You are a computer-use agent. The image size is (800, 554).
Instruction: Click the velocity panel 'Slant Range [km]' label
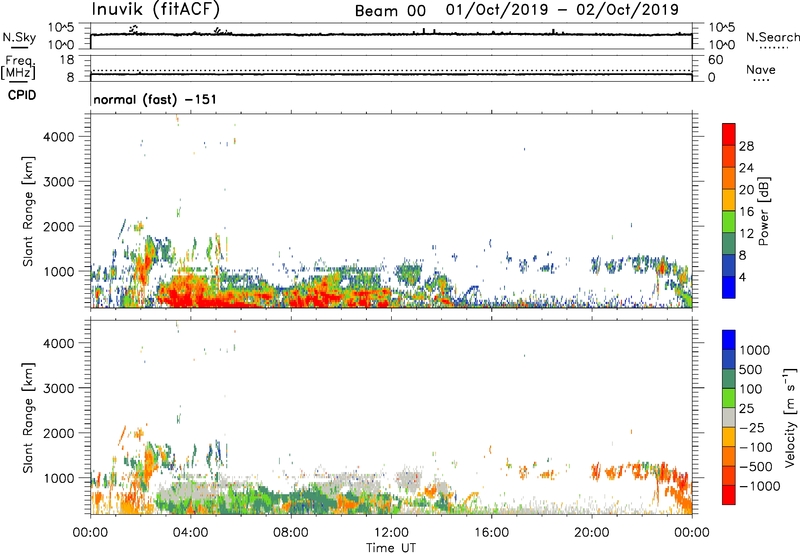click(x=28, y=417)
